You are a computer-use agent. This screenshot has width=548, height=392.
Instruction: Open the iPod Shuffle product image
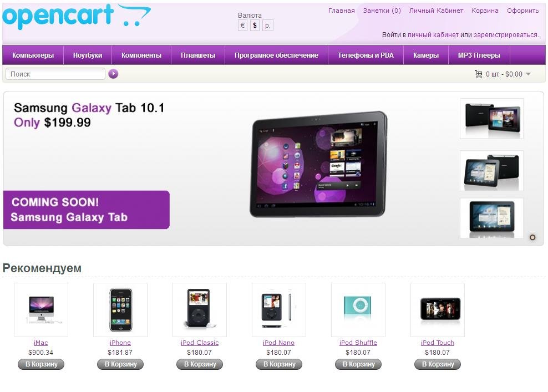[x=358, y=310]
